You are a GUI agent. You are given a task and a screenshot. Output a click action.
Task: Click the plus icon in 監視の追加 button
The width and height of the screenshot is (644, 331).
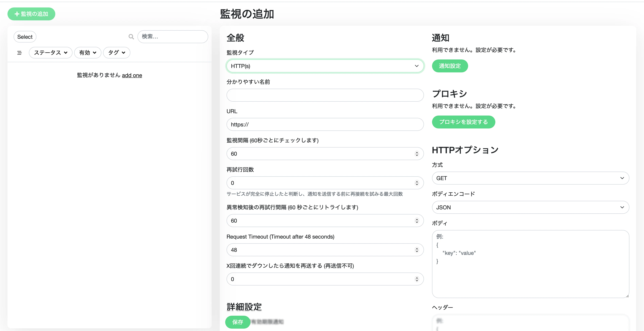[x=17, y=14]
